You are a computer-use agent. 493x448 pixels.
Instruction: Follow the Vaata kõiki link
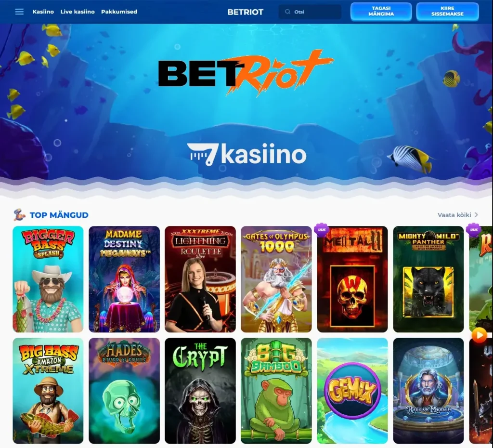click(454, 215)
